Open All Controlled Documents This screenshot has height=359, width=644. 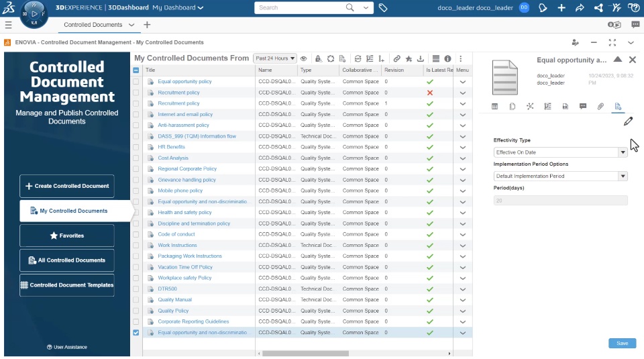[67, 260]
